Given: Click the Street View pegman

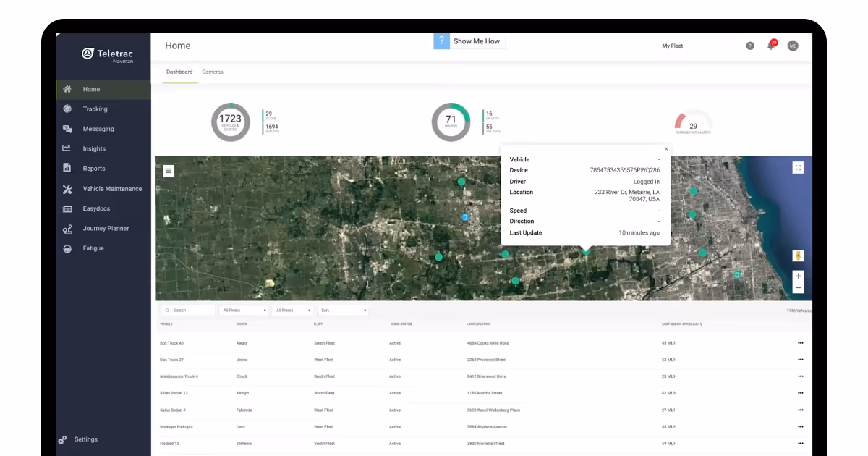Looking at the screenshot, I should (799, 256).
